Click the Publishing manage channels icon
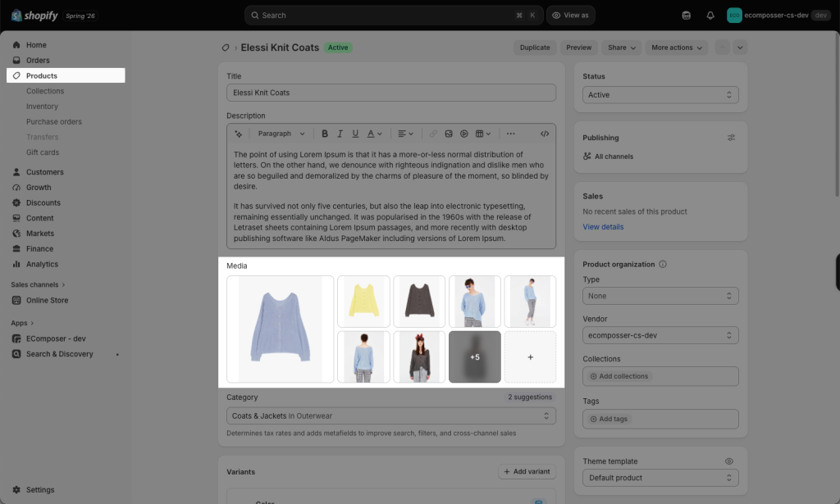Image resolution: width=840 pixels, height=504 pixels. tap(731, 138)
